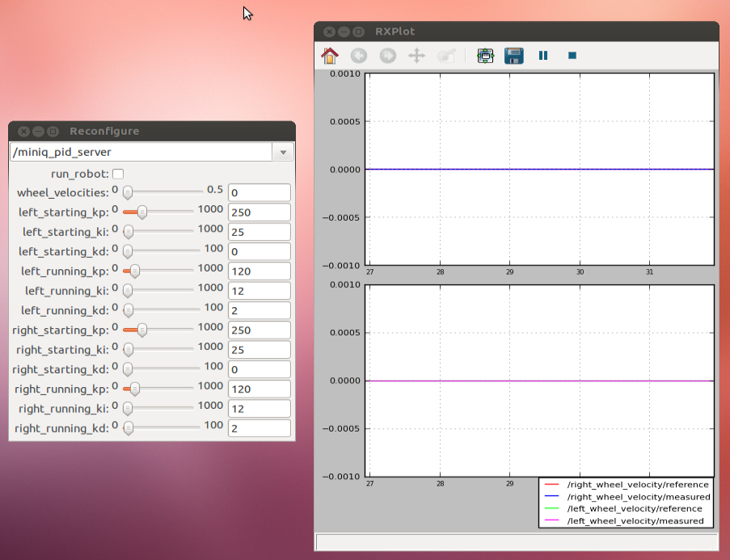Viewport: 730px width, 560px height.
Task: Click the right_running_kp slider handle
Action: point(135,389)
